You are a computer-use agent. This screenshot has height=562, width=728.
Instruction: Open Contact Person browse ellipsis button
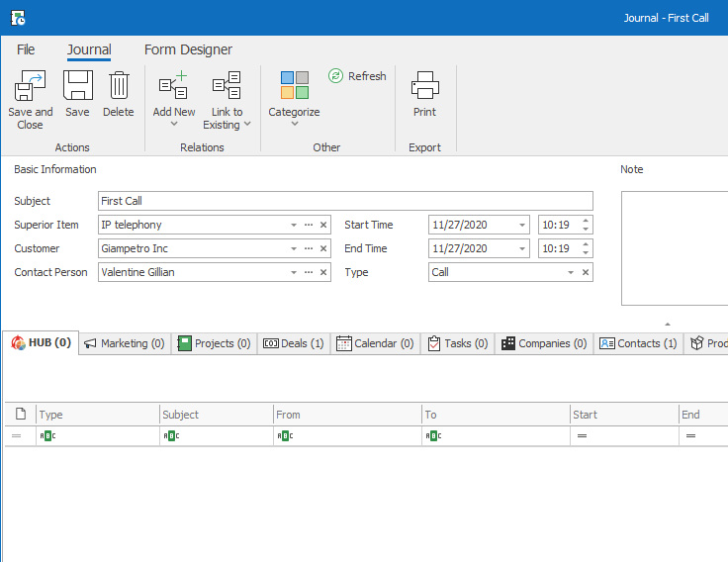click(x=309, y=273)
